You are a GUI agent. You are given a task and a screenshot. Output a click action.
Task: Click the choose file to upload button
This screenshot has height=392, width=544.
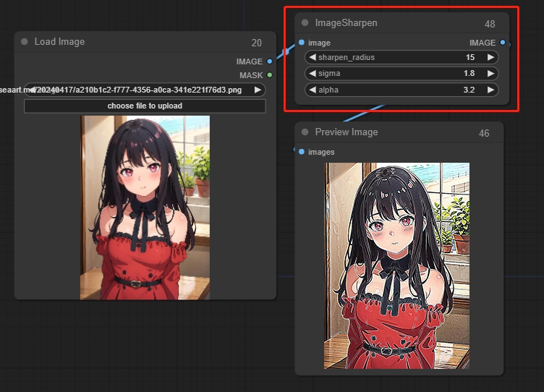point(145,106)
